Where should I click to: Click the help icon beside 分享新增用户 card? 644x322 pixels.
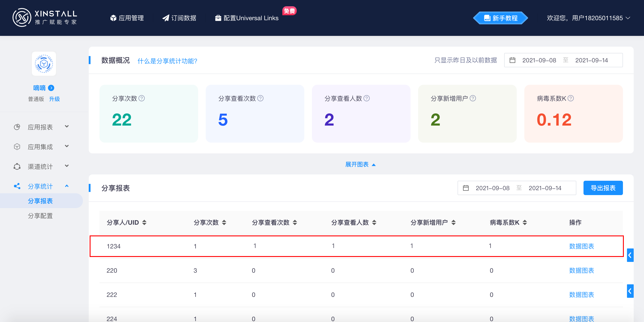473,98
